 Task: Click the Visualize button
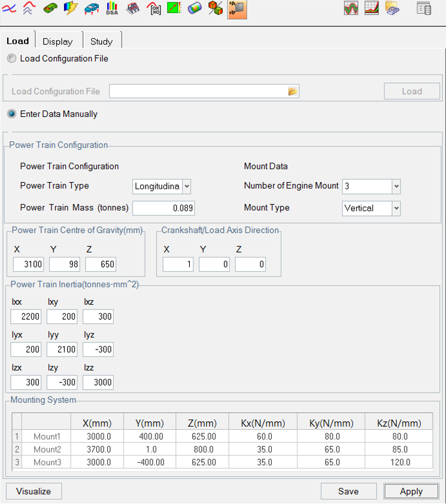coord(34,491)
